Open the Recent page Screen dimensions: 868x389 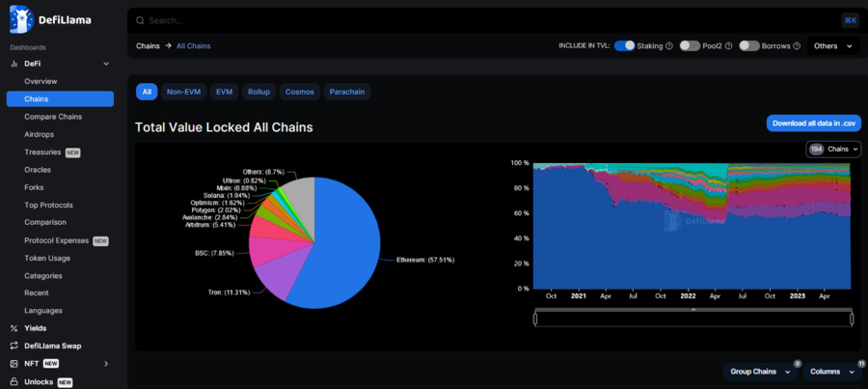[37, 292]
